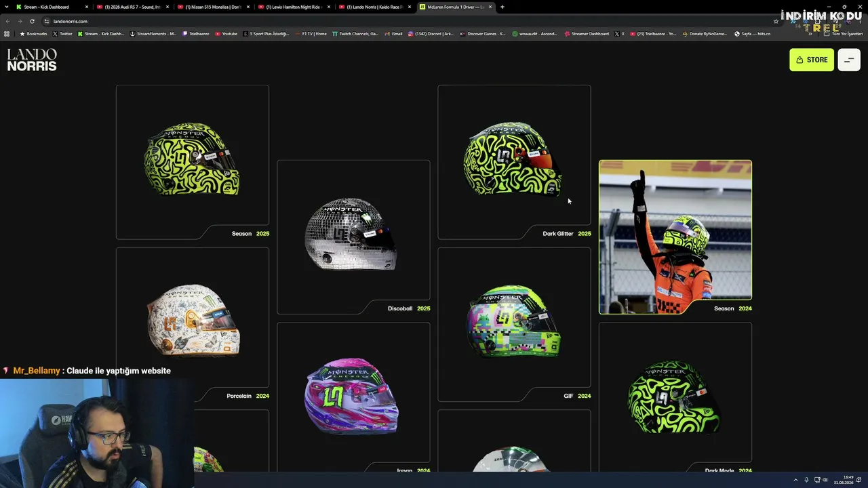Open the network icon in system tray
The image size is (868, 488).
point(817,480)
